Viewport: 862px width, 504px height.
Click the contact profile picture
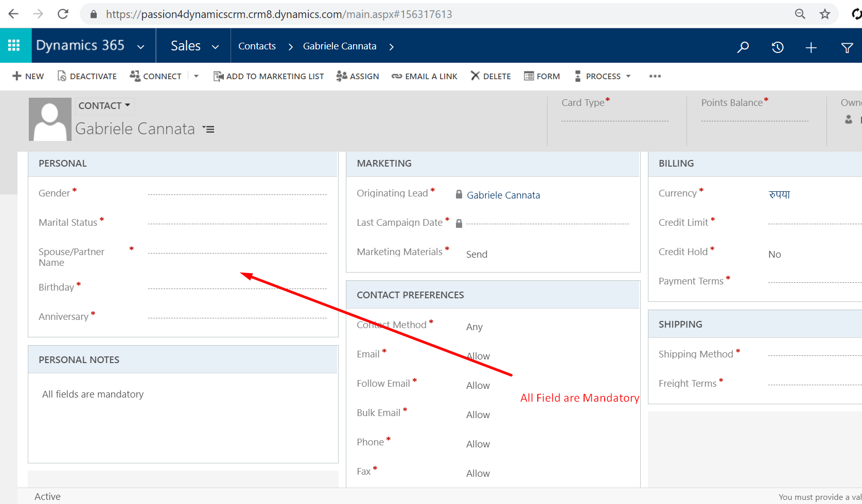tap(50, 119)
